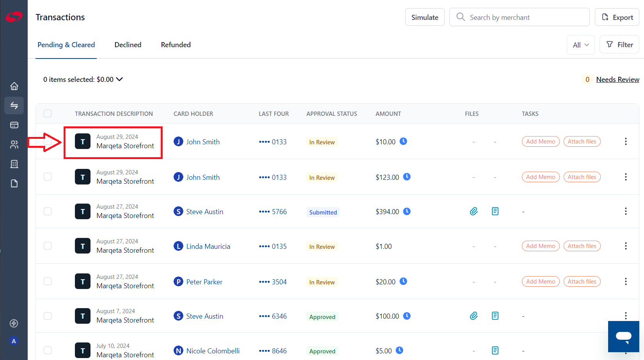Click the T merchant icon for $123.00 transaction
This screenshot has height=360, width=644.
83,177
